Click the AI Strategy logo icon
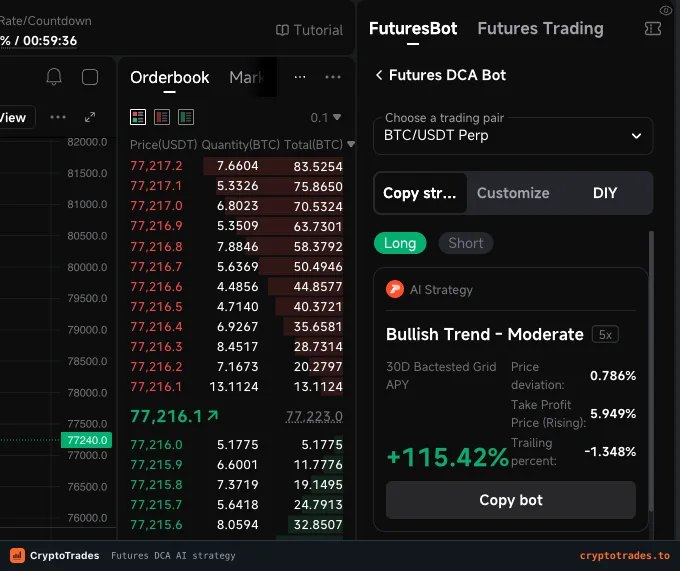 coord(395,289)
